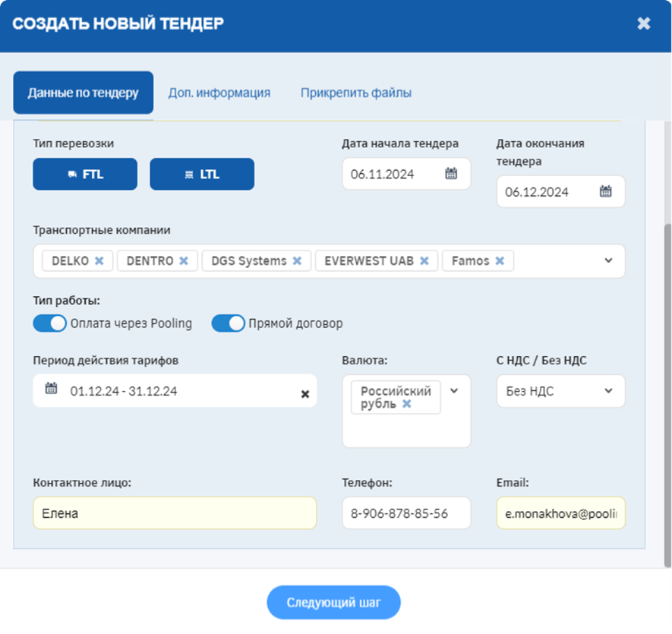Expand the transport companies dropdown
The width and height of the screenshot is (672, 634).
point(608,260)
